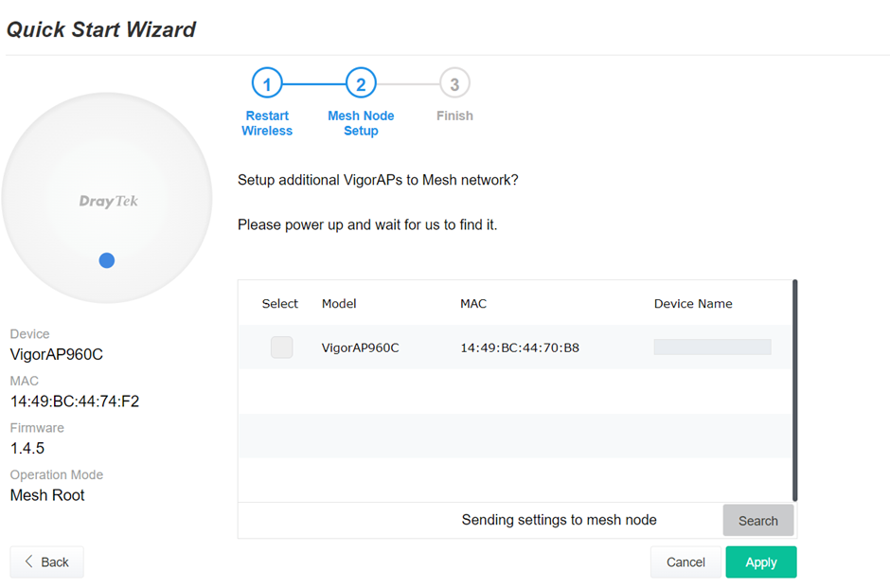
Task: Click the Search button
Action: 757,521
